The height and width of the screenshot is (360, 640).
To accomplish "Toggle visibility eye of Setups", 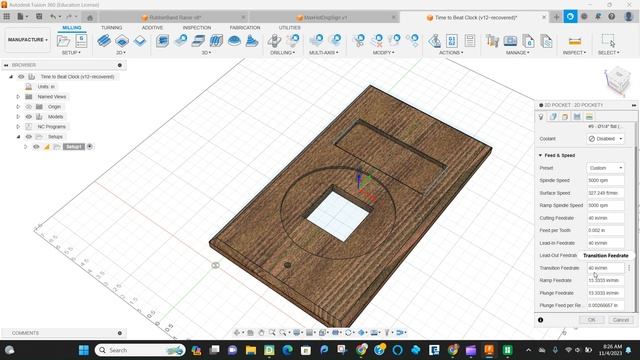I will click(x=29, y=137).
